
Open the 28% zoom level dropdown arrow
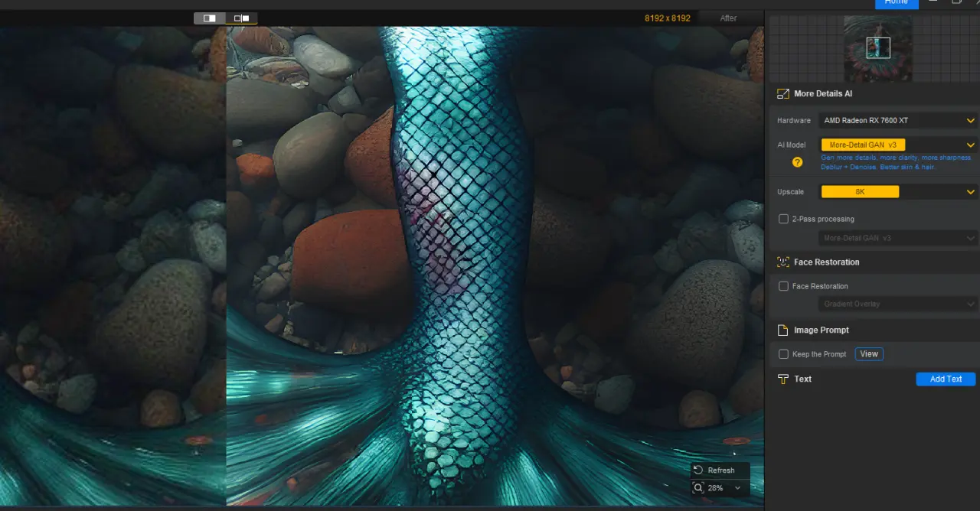(737, 488)
